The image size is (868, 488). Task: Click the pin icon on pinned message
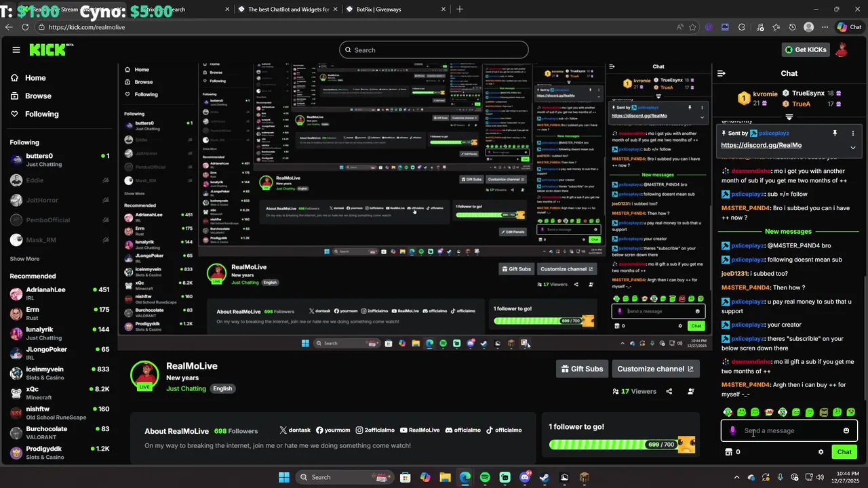(835, 134)
